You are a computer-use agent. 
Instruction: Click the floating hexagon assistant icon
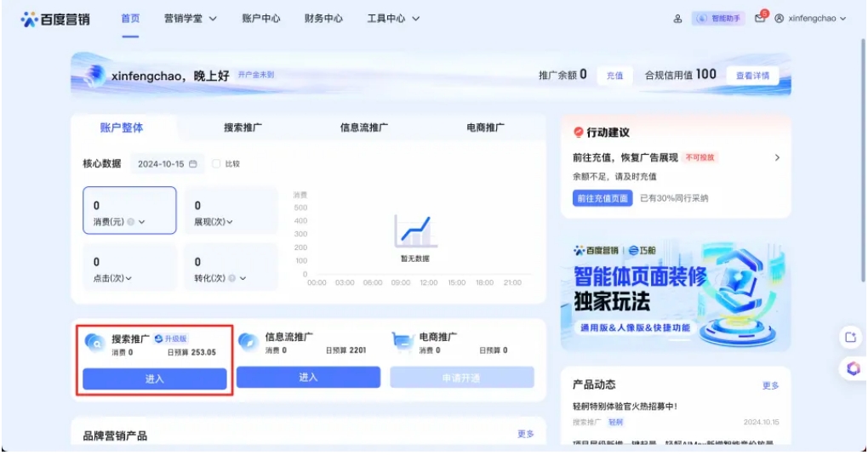point(853,368)
